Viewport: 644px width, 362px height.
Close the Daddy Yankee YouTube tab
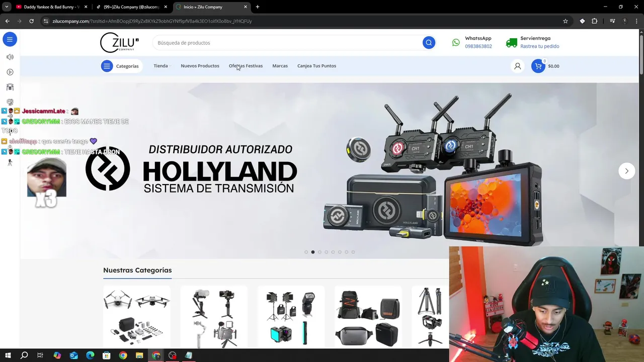[x=86, y=7]
